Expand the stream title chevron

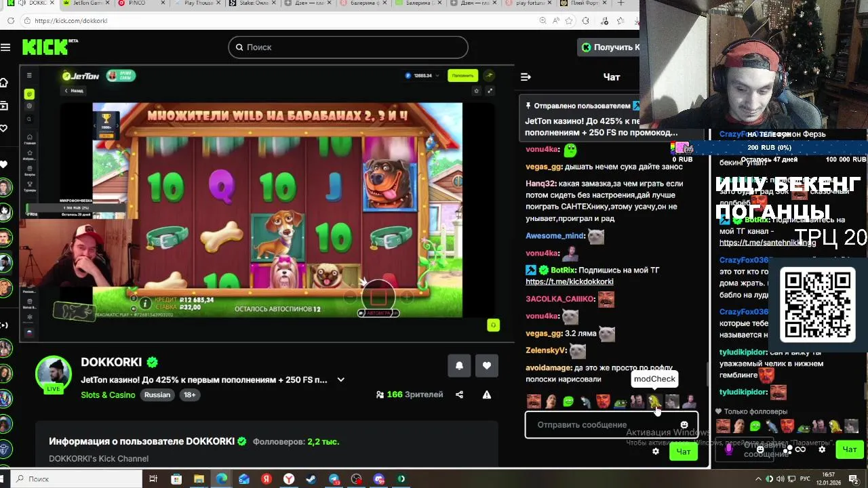coord(340,380)
